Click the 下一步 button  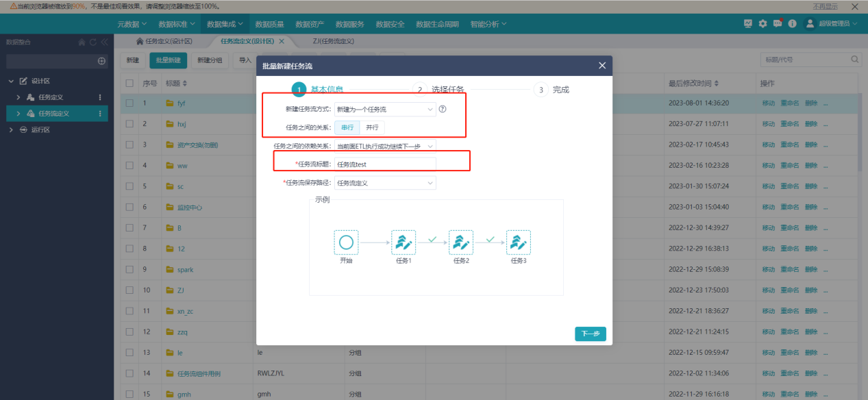[x=590, y=334]
